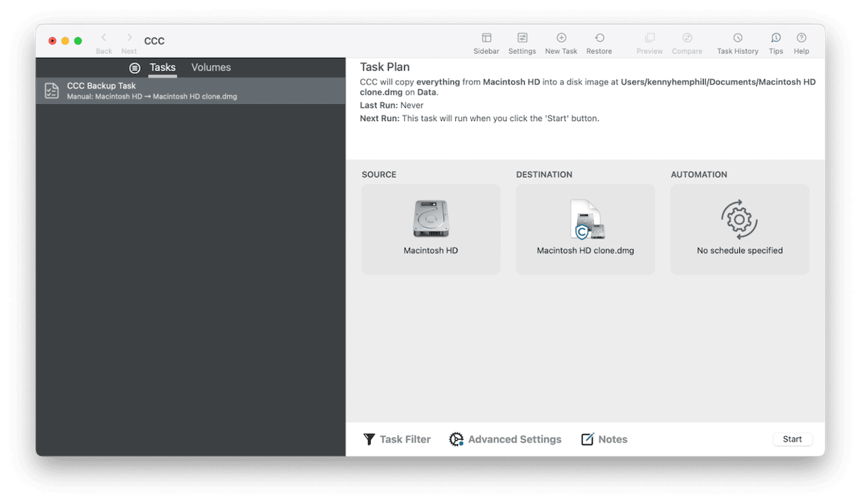Go to Next with the right chevron
Image resolution: width=861 pixels, height=504 pixels.
click(x=129, y=38)
